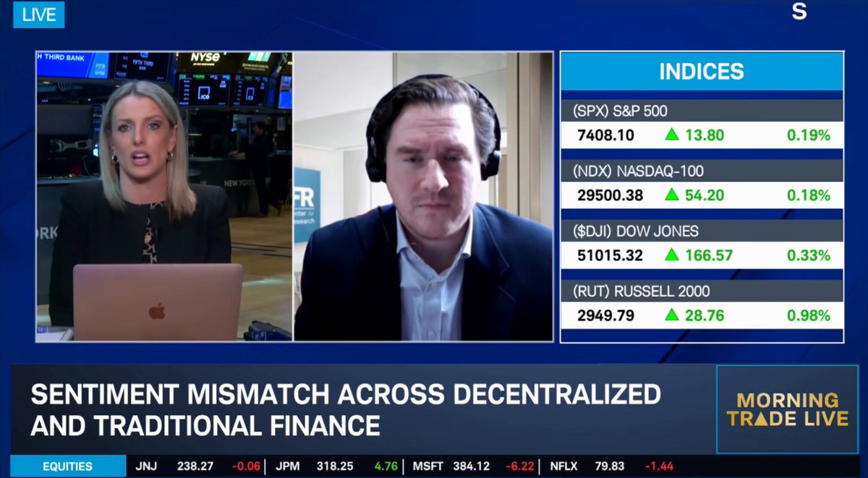Click the anchor's studio video feed

(164, 197)
